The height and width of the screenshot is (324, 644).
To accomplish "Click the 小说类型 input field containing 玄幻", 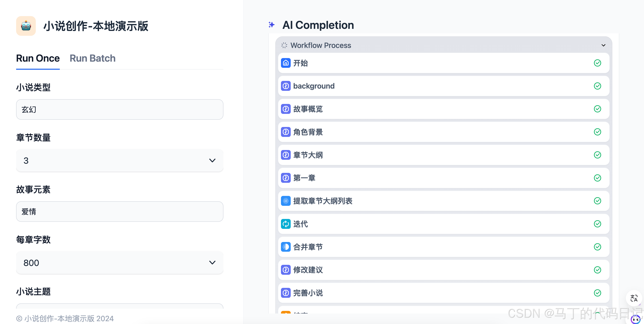I will (x=120, y=109).
